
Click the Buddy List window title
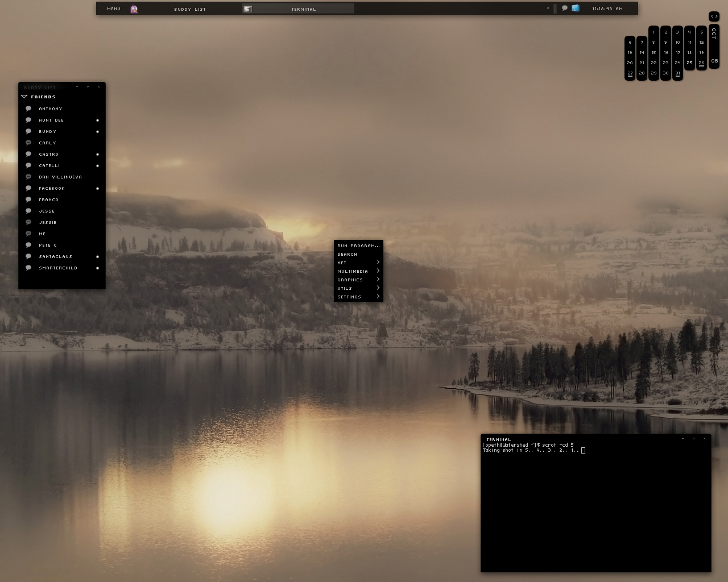[x=40, y=88]
